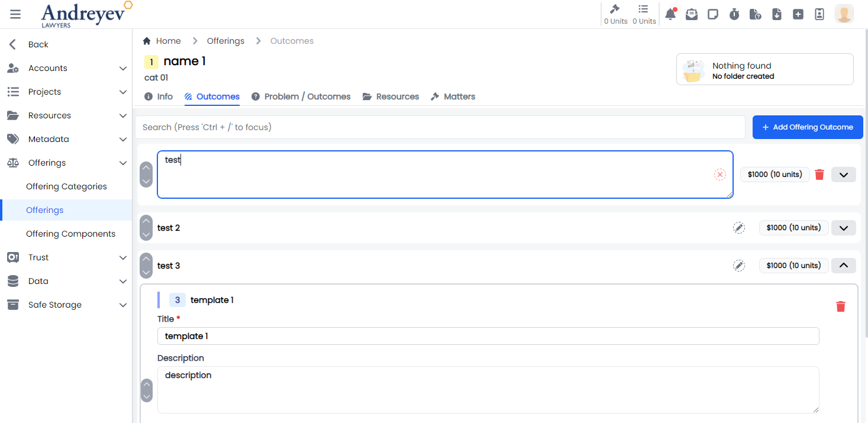Go to Offerings in the breadcrumb
Image resolution: width=868 pixels, height=423 pixels.
click(225, 41)
